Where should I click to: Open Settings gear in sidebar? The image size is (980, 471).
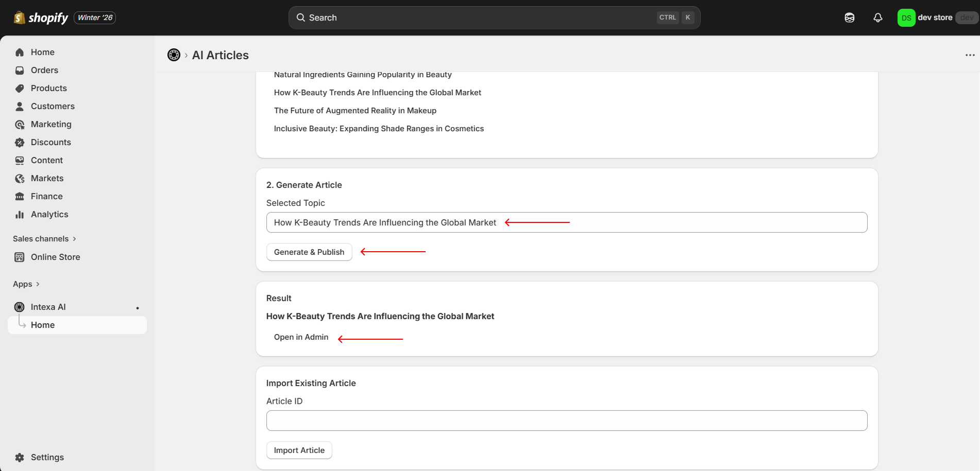[x=47, y=457]
